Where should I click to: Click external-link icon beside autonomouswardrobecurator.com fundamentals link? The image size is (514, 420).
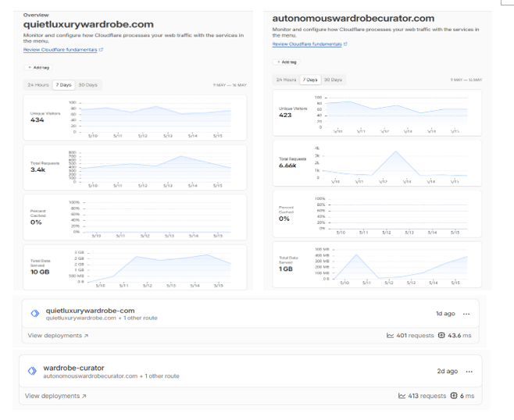coord(345,44)
